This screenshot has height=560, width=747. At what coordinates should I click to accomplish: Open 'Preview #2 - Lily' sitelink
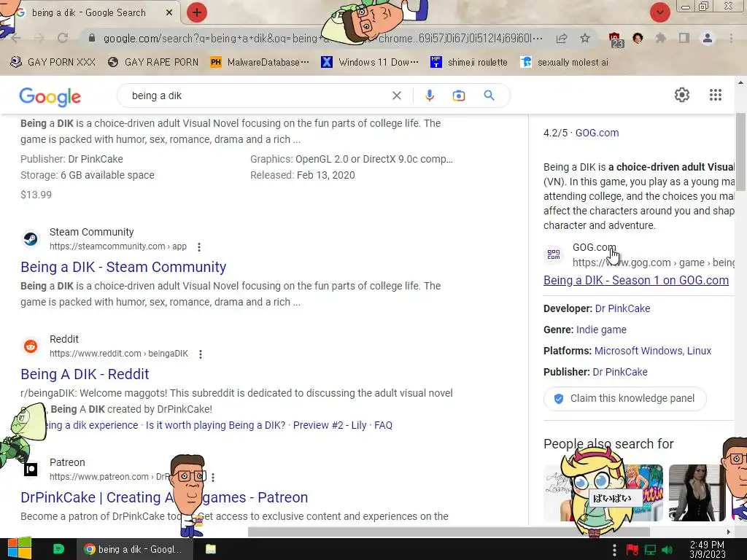pos(330,425)
